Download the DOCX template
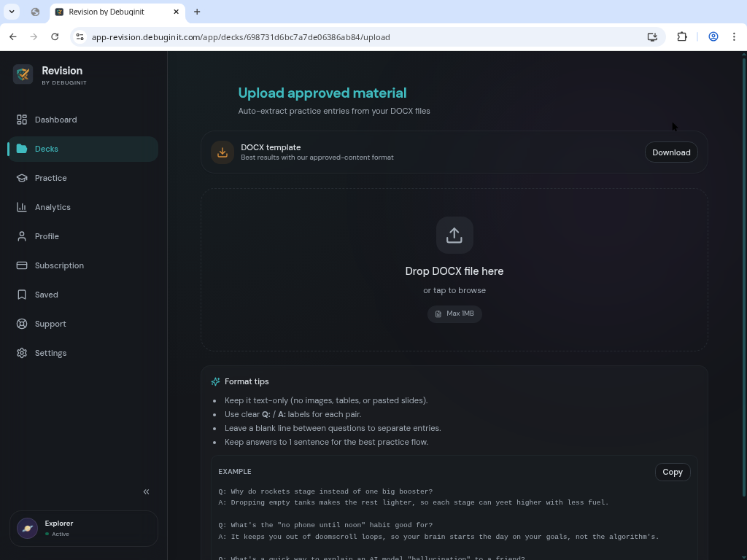This screenshot has width=747, height=560. [671, 152]
